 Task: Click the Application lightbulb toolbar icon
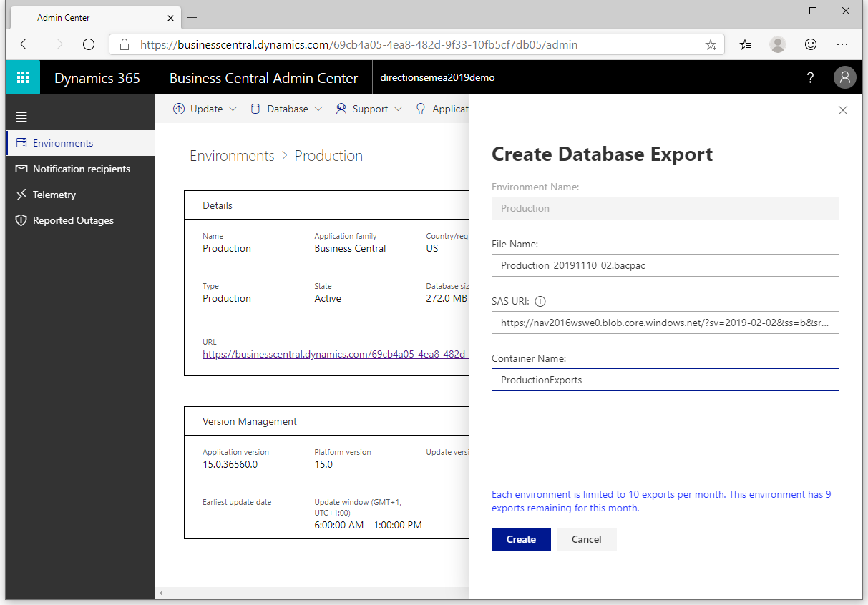420,109
